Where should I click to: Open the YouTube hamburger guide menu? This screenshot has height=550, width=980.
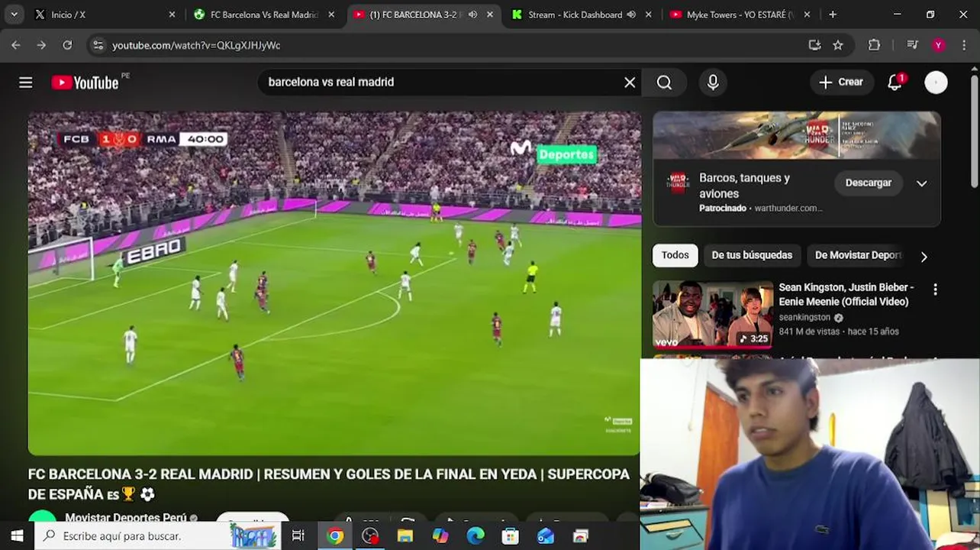pyautogui.click(x=26, y=82)
